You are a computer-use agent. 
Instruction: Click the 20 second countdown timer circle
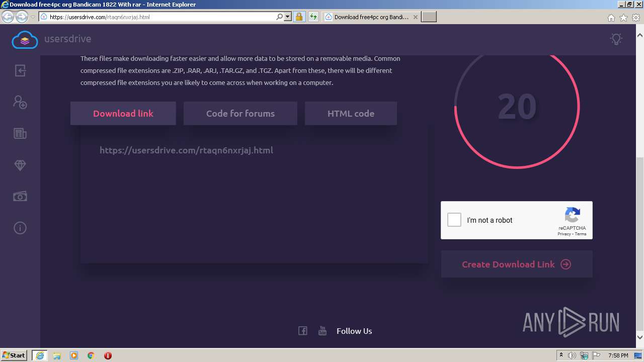point(517,106)
